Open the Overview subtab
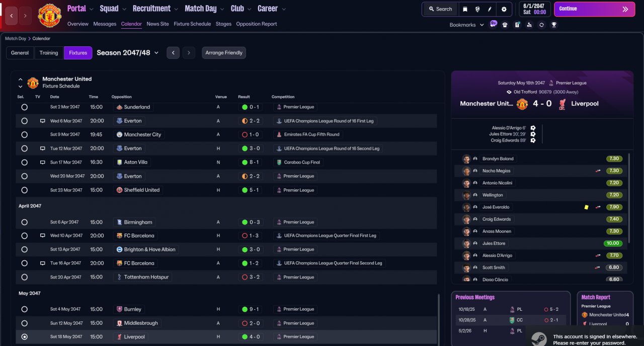This screenshot has width=644, height=346. click(77, 24)
